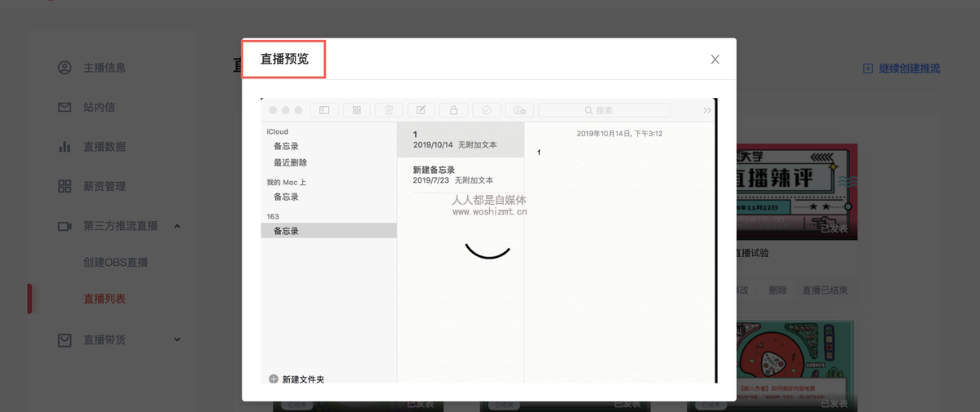Click the plus icon beside 继续创建推流

tap(867, 69)
